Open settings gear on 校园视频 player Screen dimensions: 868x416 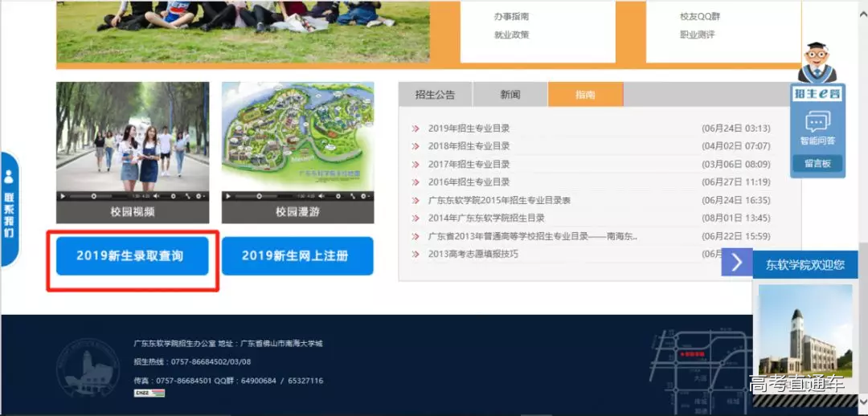(x=200, y=196)
